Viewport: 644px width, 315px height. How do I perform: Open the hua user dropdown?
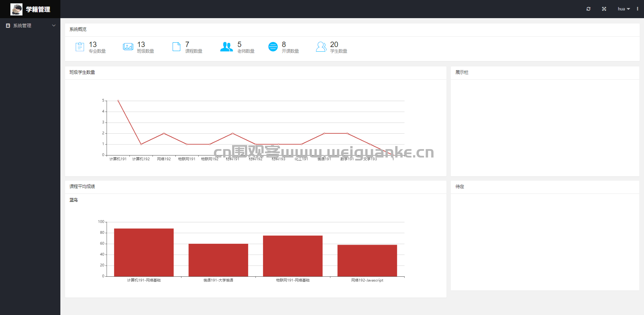click(x=624, y=9)
